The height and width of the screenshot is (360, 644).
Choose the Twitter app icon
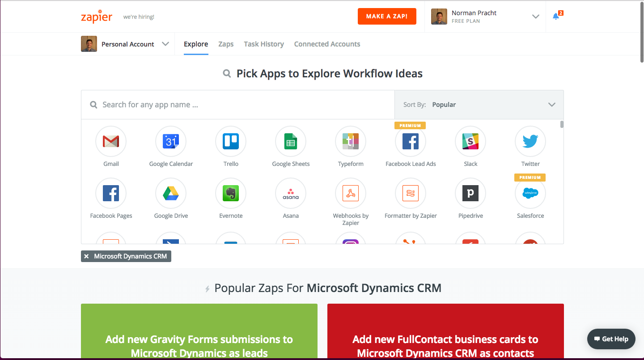point(530,141)
